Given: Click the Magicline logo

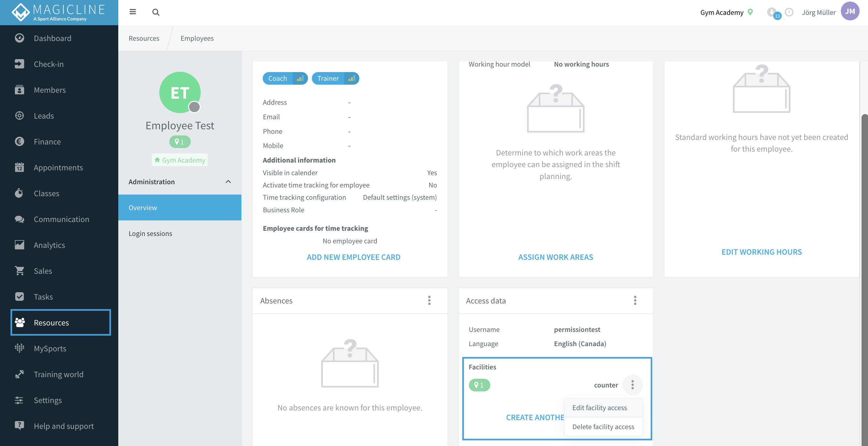Looking at the screenshot, I should (58, 12).
